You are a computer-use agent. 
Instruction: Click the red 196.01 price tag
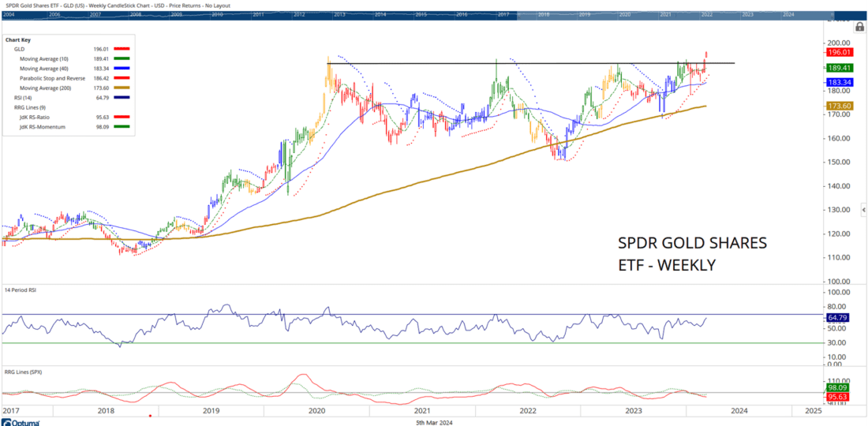pos(838,52)
